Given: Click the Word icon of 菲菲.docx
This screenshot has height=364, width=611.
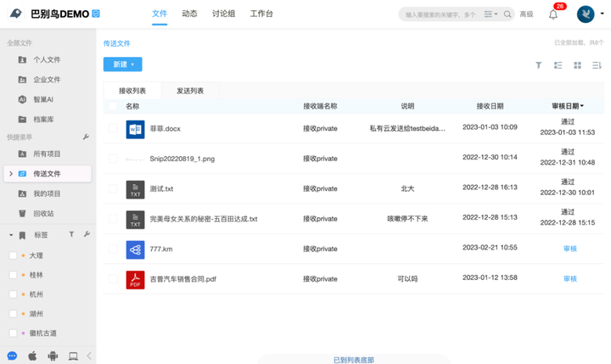Looking at the screenshot, I should 135,129.
